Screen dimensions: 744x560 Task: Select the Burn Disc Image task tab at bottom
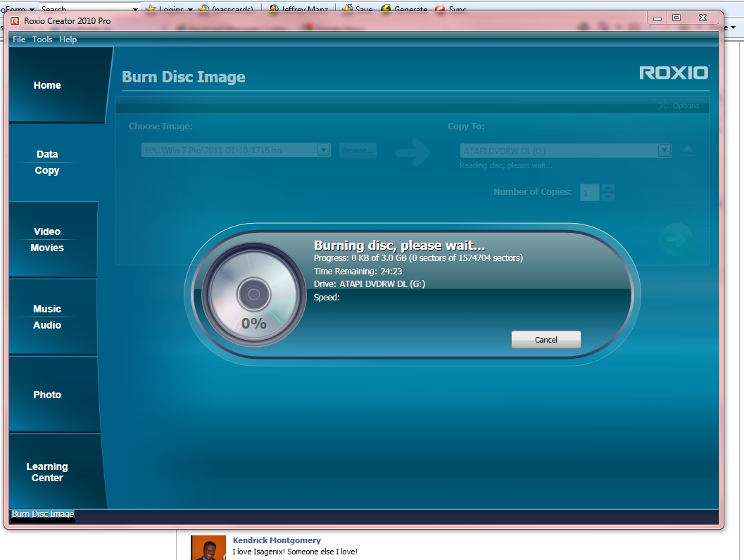[x=43, y=514]
